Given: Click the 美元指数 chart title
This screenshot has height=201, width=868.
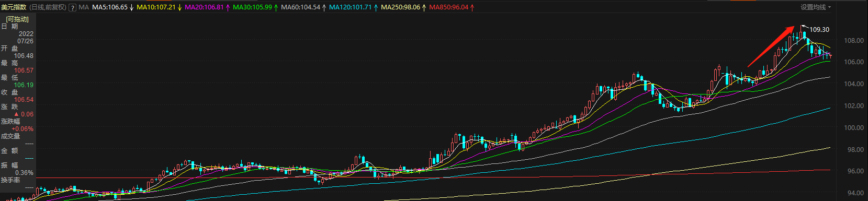Looking at the screenshot, I should point(14,7).
